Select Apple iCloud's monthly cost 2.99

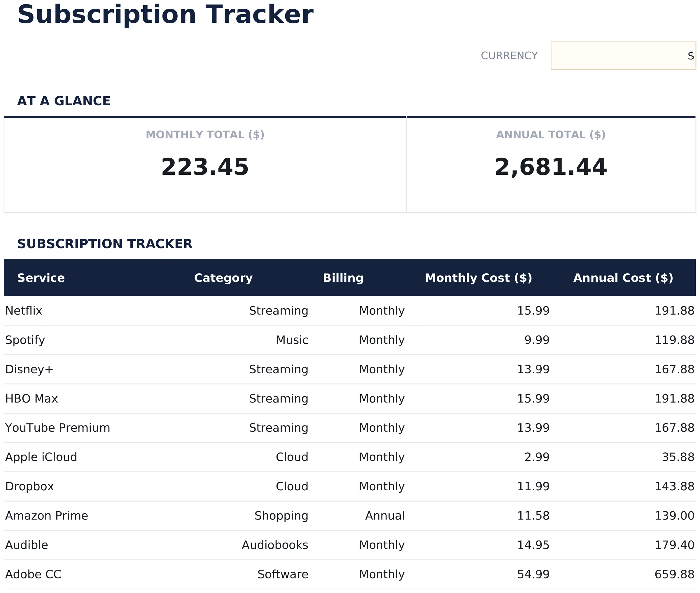pyautogui.click(x=537, y=457)
